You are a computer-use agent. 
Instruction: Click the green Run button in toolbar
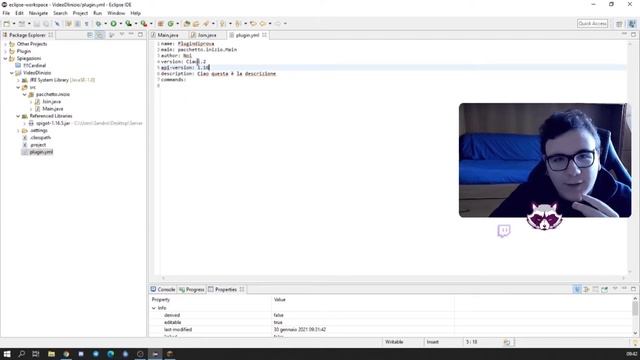[113, 24]
